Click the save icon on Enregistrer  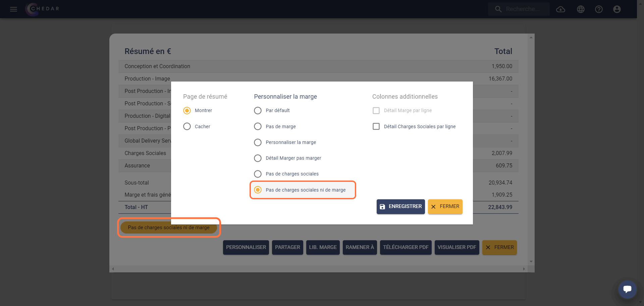pos(382,207)
